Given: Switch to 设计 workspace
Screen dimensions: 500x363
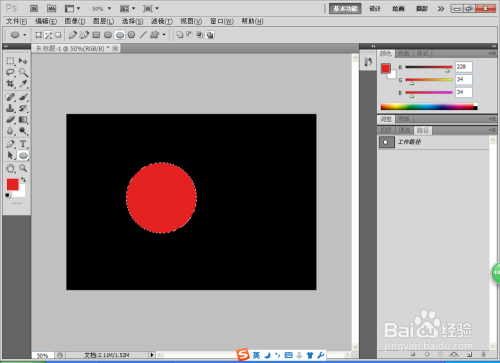Looking at the screenshot, I should (375, 9).
